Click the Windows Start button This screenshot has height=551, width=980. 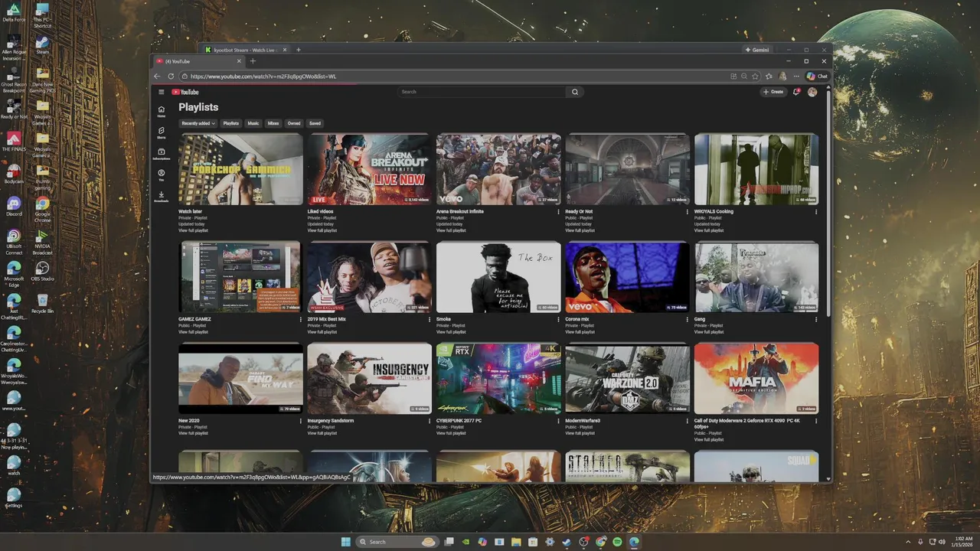(x=345, y=542)
